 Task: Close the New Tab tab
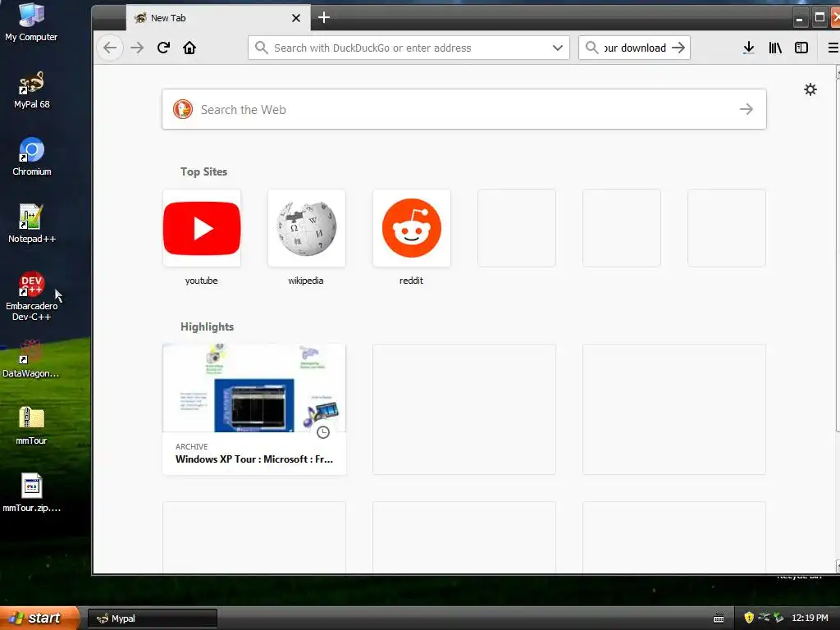(x=295, y=18)
